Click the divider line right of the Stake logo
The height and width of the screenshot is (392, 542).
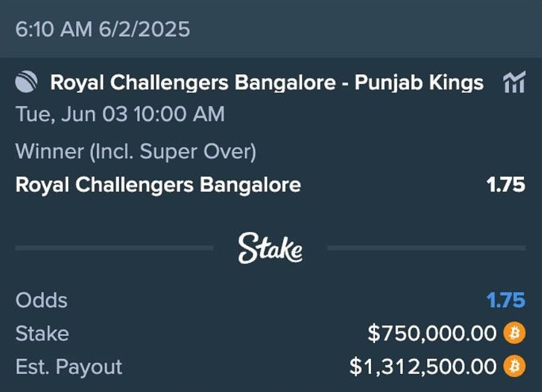426,248
